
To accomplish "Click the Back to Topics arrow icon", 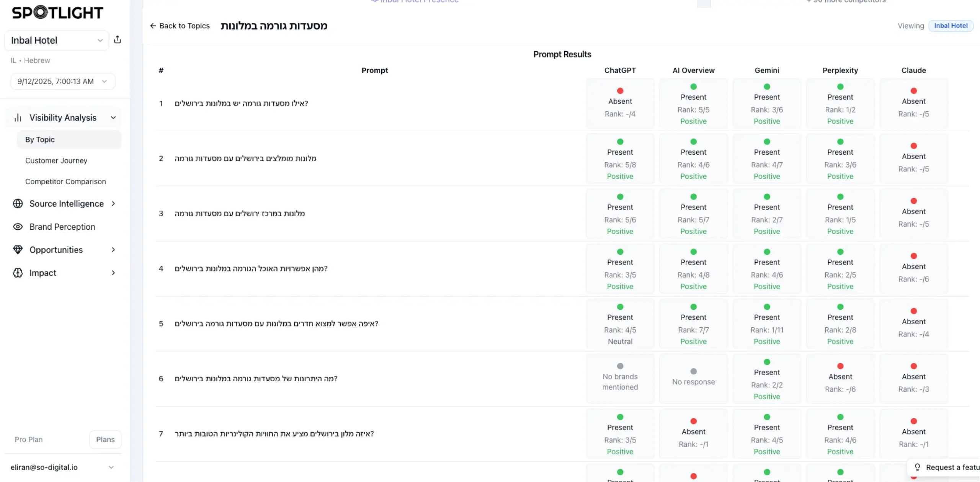I will [153, 26].
